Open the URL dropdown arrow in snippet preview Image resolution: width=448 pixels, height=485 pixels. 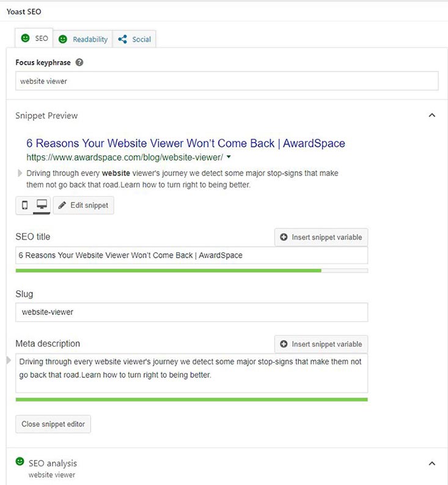coord(228,157)
